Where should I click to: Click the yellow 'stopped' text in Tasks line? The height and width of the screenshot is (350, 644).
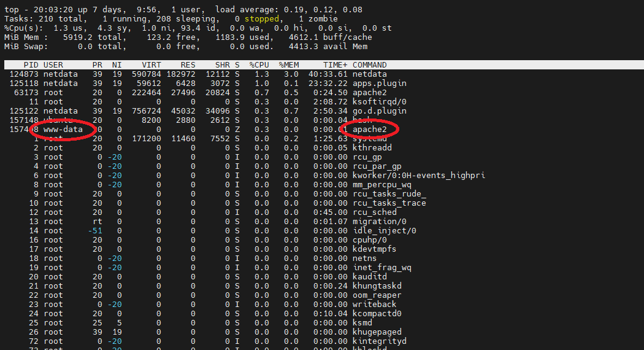coord(261,19)
